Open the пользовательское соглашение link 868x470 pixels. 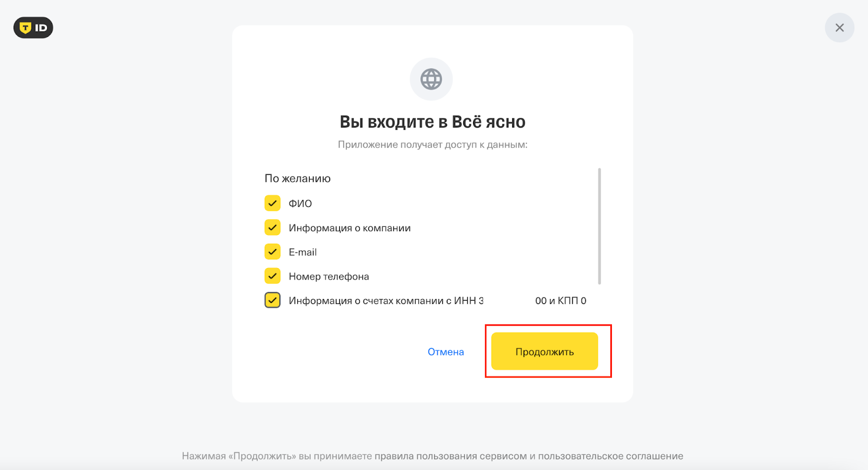[610, 456]
